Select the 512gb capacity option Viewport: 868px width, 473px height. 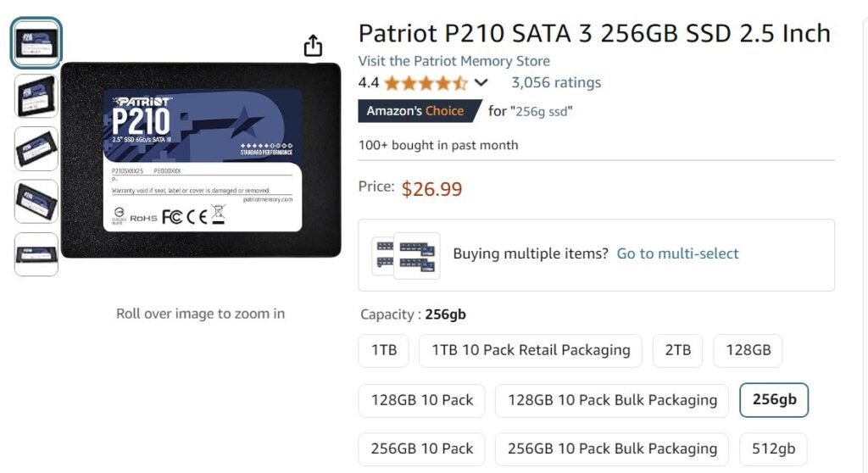click(x=773, y=448)
